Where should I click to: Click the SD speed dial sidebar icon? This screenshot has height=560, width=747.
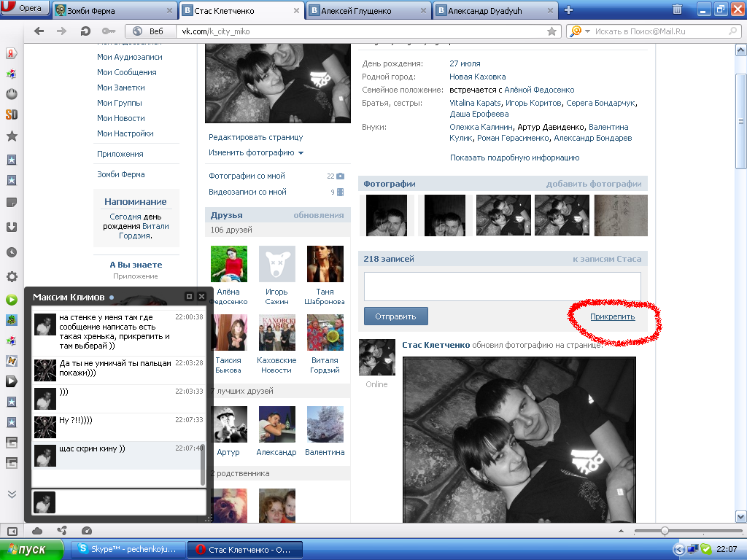tap(12, 114)
